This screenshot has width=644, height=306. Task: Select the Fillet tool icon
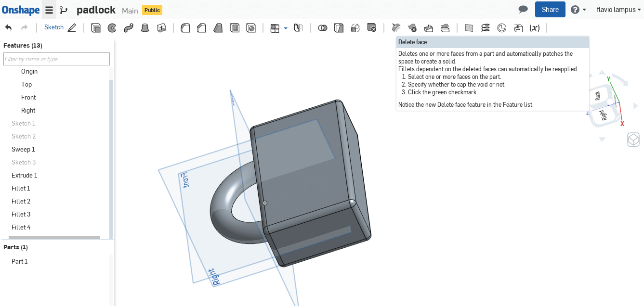point(185,28)
